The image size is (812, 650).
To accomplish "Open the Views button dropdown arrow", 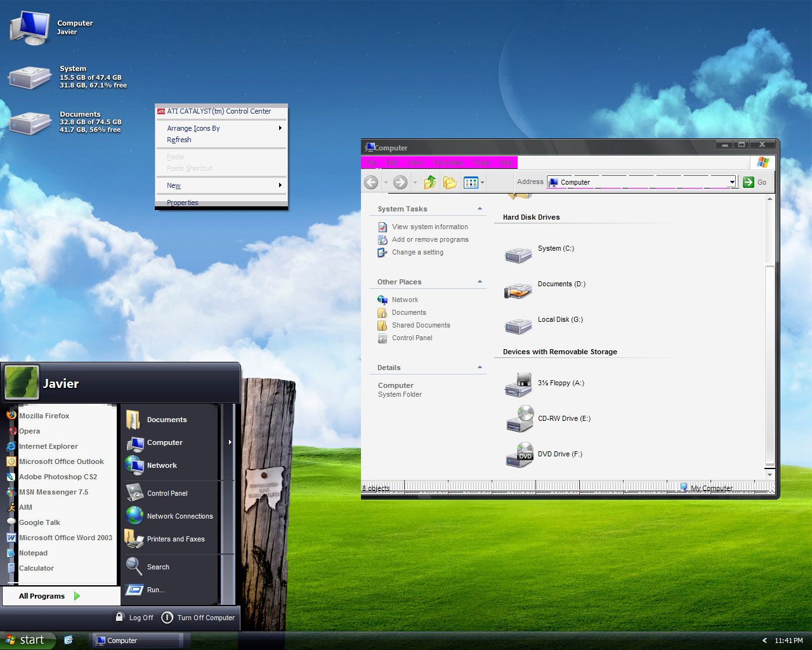I will click(x=482, y=183).
